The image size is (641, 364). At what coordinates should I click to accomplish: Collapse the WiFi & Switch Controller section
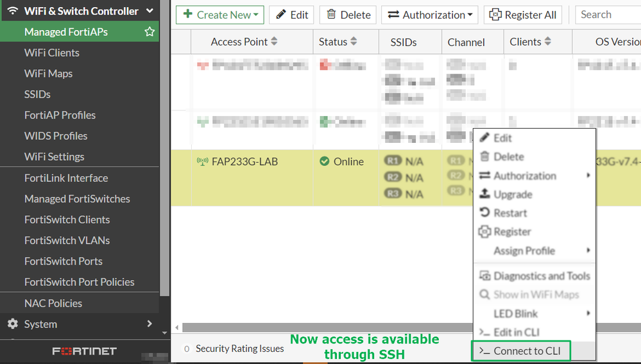(x=150, y=11)
